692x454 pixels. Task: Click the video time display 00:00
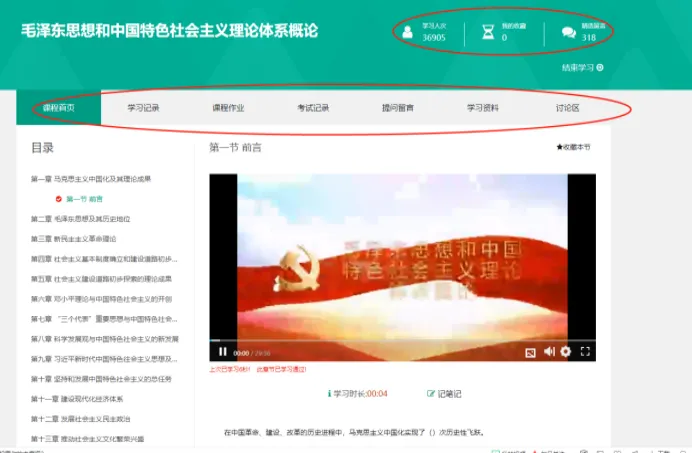241,353
